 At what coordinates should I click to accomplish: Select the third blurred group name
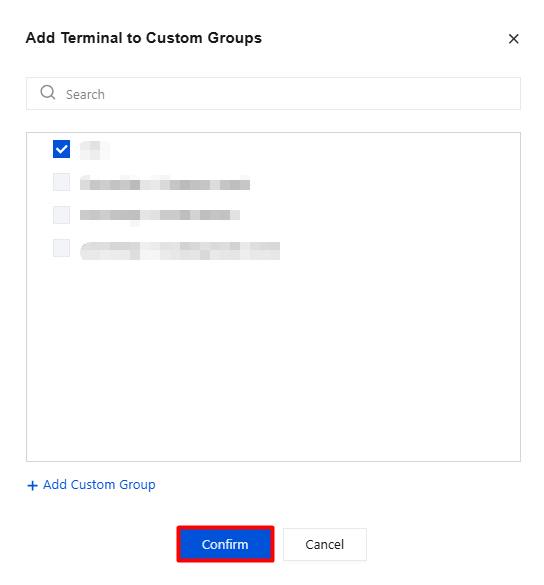click(160, 215)
